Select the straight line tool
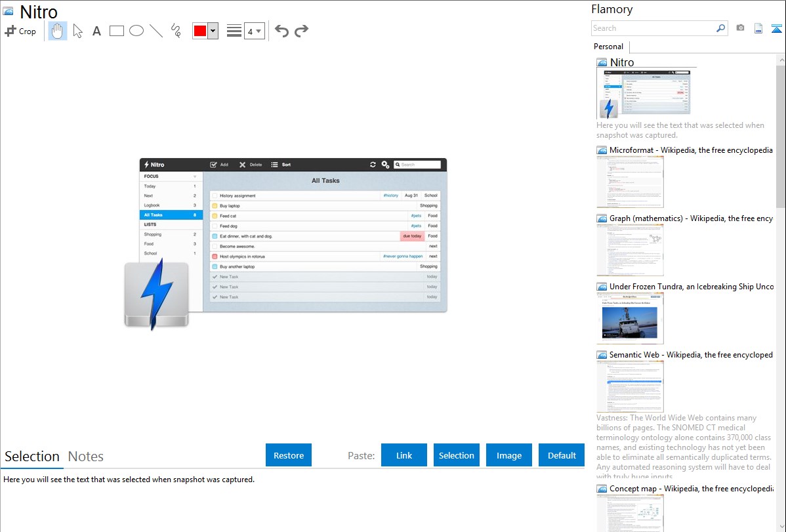 pos(156,31)
